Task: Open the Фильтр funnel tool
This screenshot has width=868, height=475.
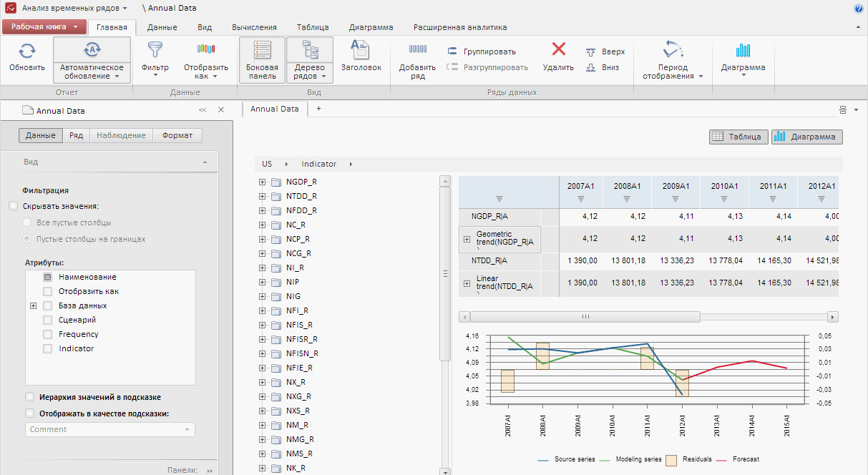Action: (x=155, y=51)
